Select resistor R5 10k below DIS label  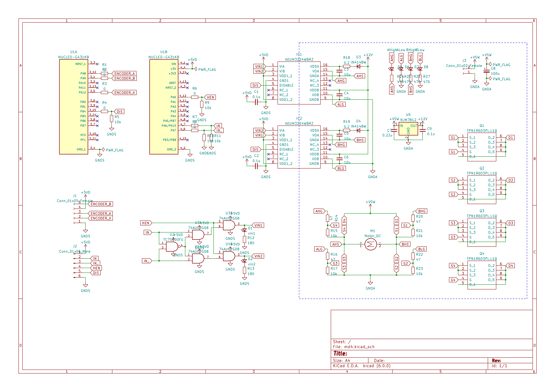click(111, 119)
